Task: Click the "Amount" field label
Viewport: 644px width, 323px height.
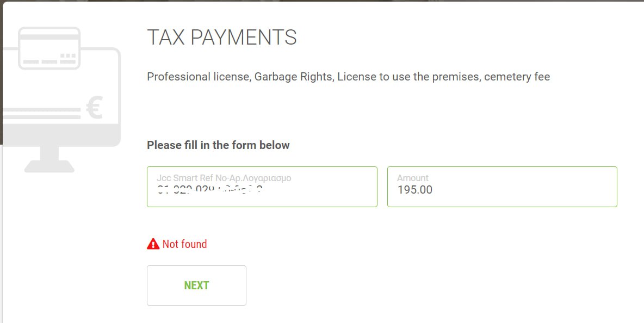Action: [412, 178]
